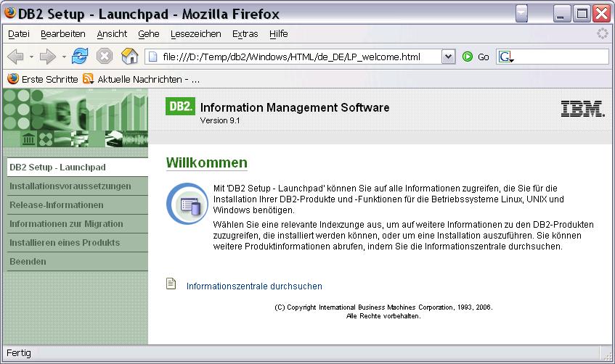Screen dimensions: 615x364
Task: Click the Aktuelle Nachrichten RSS feed icon
Action: pyautogui.click(x=89, y=79)
